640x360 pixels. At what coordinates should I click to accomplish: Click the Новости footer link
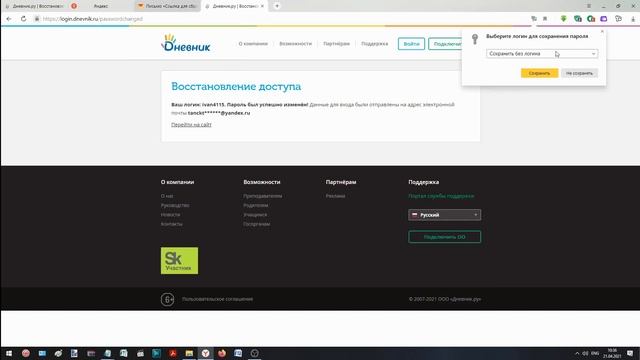click(x=171, y=215)
